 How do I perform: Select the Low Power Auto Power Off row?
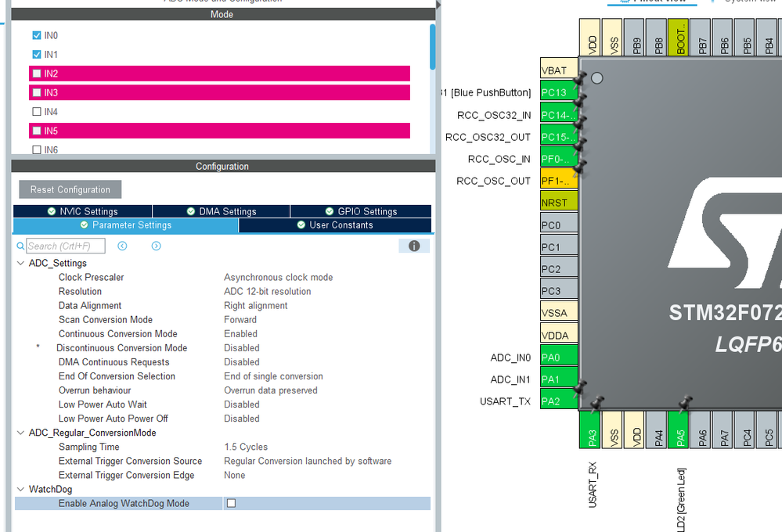click(222, 419)
